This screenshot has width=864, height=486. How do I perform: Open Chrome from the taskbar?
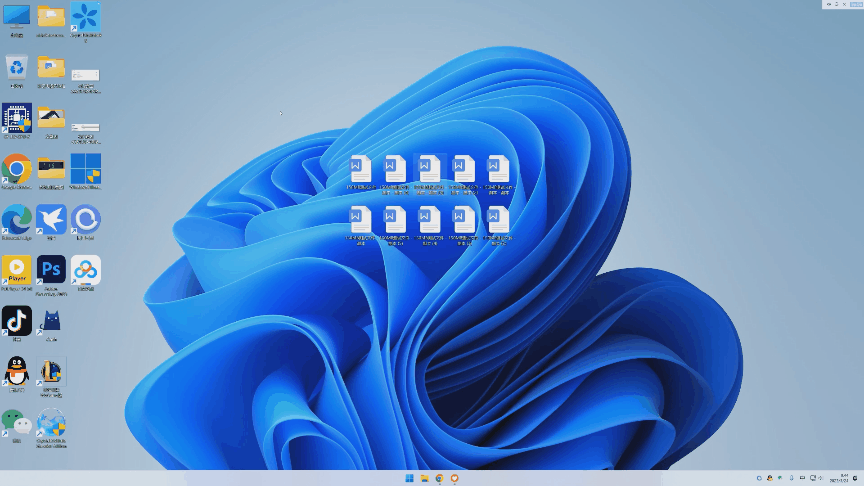(x=439, y=478)
